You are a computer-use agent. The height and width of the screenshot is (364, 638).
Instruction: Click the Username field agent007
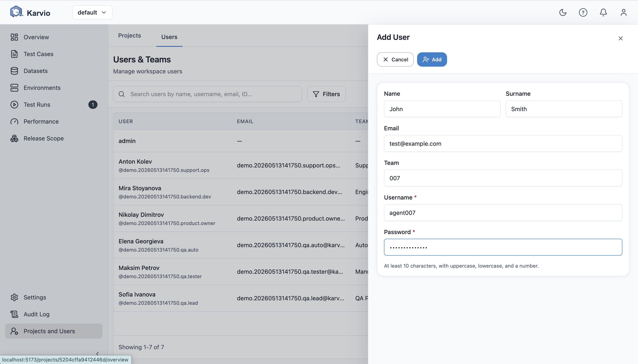click(x=503, y=213)
